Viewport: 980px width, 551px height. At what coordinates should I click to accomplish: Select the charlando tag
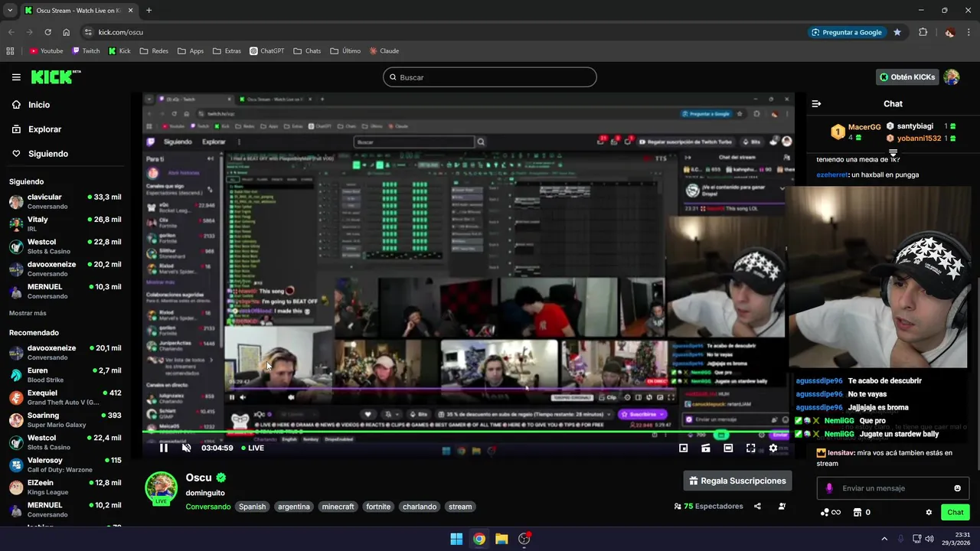pyautogui.click(x=420, y=507)
